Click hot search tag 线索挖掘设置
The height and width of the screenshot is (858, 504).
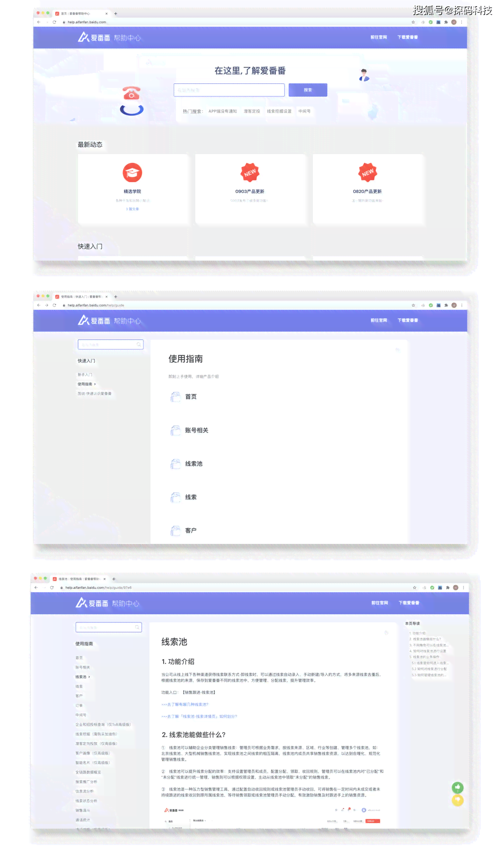pyautogui.click(x=279, y=111)
